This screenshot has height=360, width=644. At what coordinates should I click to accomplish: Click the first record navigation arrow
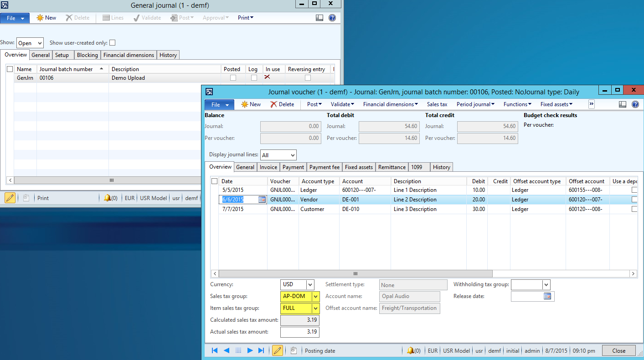[215, 350]
